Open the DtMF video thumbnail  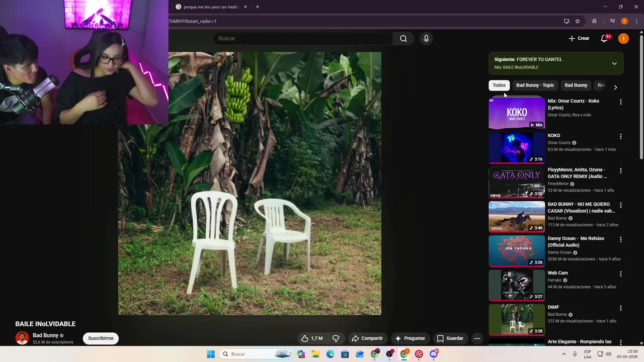pyautogui.click(x=517, y=319)
